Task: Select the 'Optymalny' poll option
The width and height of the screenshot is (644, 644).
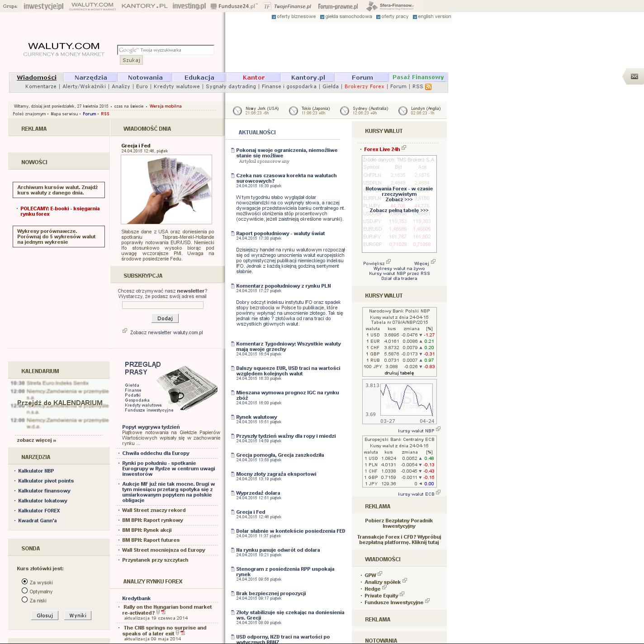Action: pyautogui.click(x=25, y=591)
